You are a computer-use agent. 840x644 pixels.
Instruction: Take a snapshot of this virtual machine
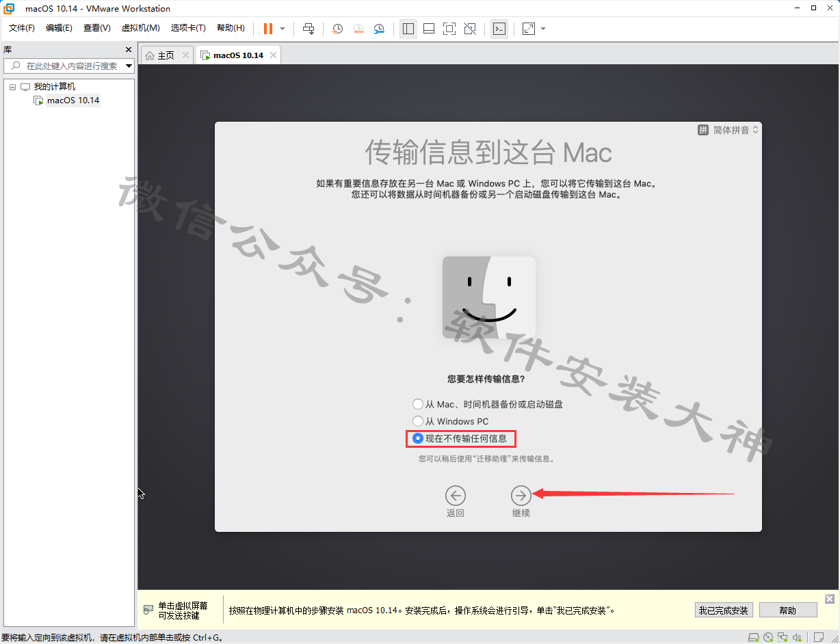click(x=337, y=29)
